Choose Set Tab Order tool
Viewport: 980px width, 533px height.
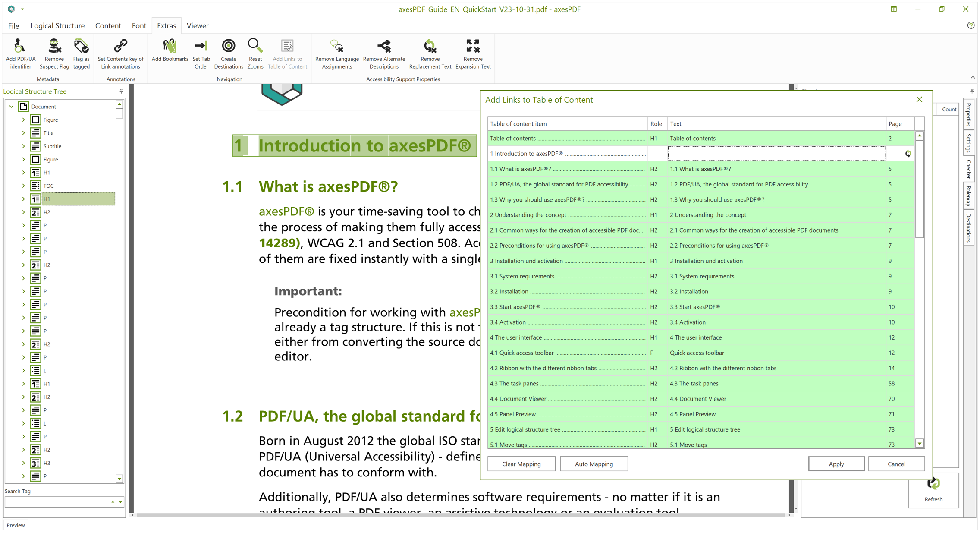(x=201, y=54)
